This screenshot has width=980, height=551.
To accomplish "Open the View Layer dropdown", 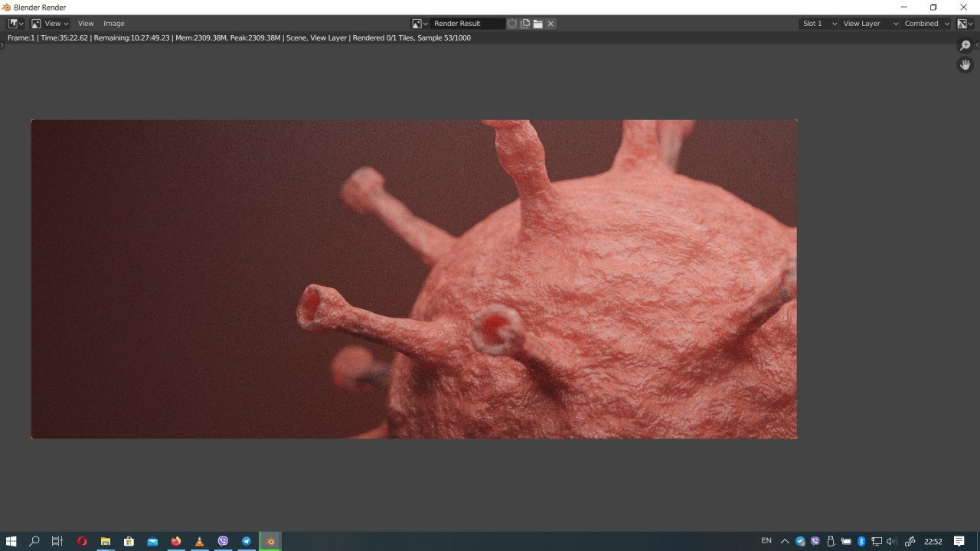I will pyautogui.click(x=870, y=24).
